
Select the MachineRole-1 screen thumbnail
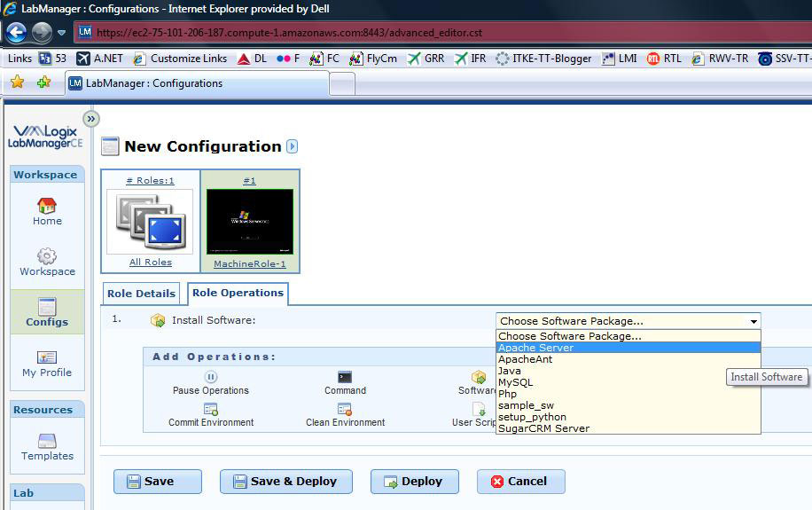250,222
